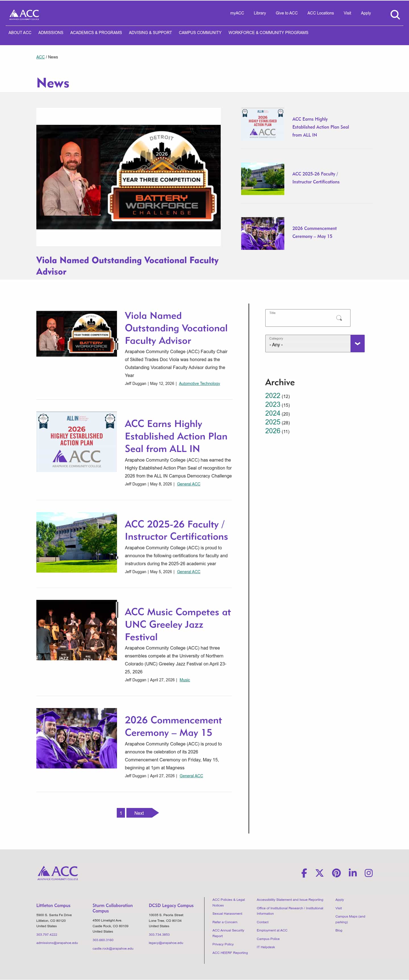Viewport: 409px width, 980px height.
Task: Open Campus Police footer link
Action: point(268,939)
